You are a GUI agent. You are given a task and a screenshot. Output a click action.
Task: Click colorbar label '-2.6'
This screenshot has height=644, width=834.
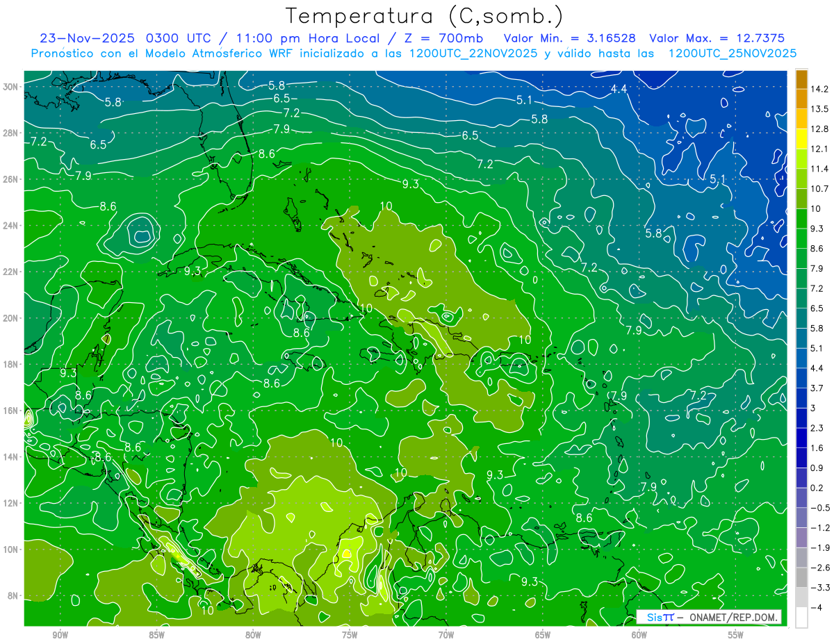pyautogui.click(x=819, y=568)
